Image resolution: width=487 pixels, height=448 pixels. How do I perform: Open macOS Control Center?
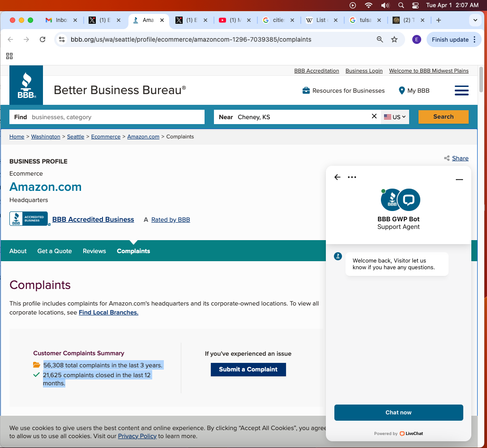coord(415,5)
